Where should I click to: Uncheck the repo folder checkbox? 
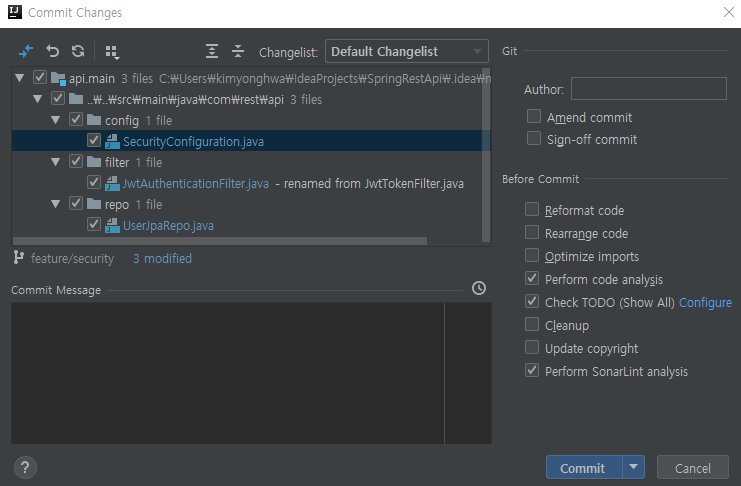coord(76,204)
